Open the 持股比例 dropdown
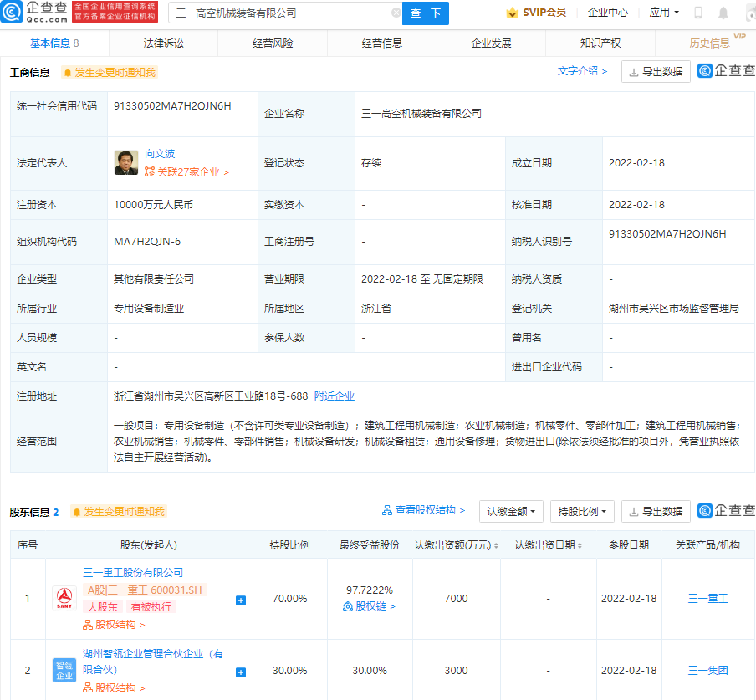756x700 pixels. pyautogui.click(x=580, y=510)
